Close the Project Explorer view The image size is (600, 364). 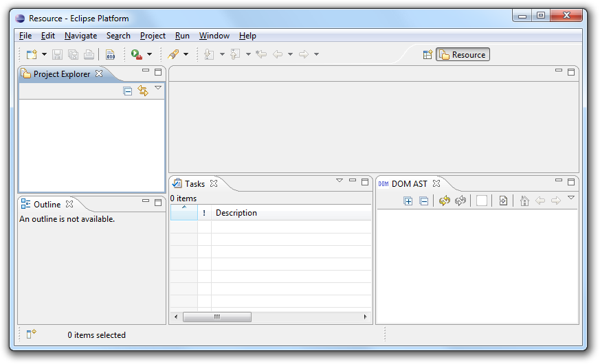tap(99, 73)
